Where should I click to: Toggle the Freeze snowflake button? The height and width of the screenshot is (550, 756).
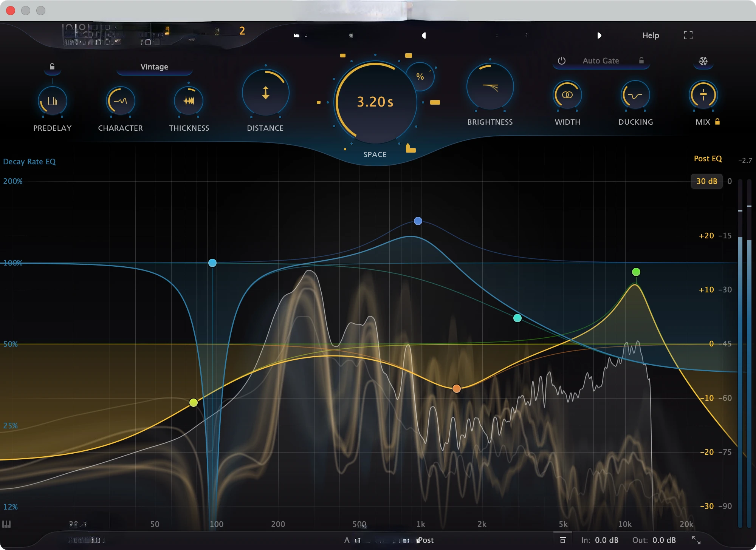(x=703, y=61)
